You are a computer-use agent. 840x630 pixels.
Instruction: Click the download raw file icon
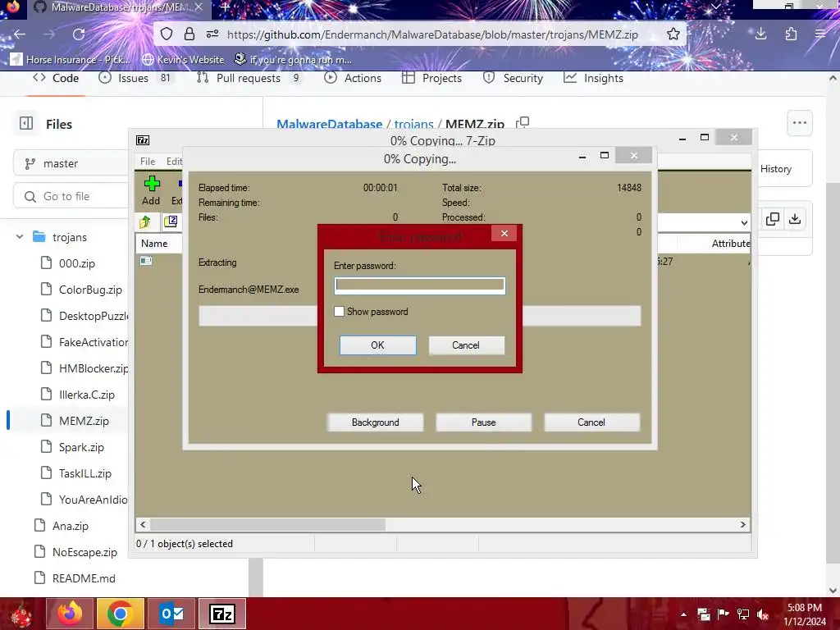[x=795, y=218]
